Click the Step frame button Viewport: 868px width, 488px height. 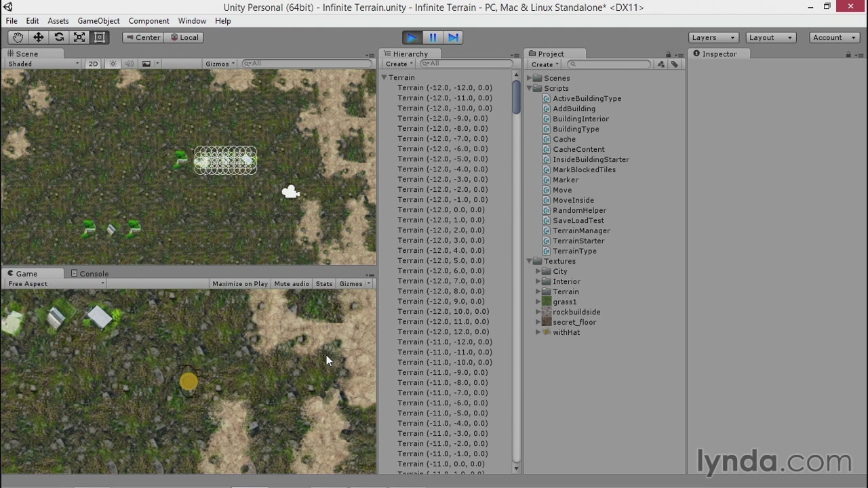click(x=454, y=37)
